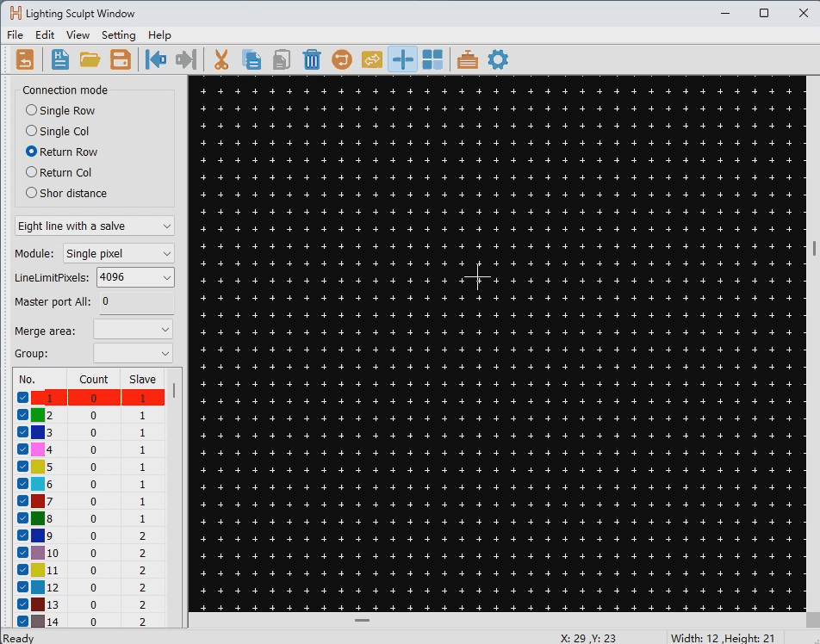Click the Help menu
Viewport: 820px width, 644px height.
pos(159,35)
